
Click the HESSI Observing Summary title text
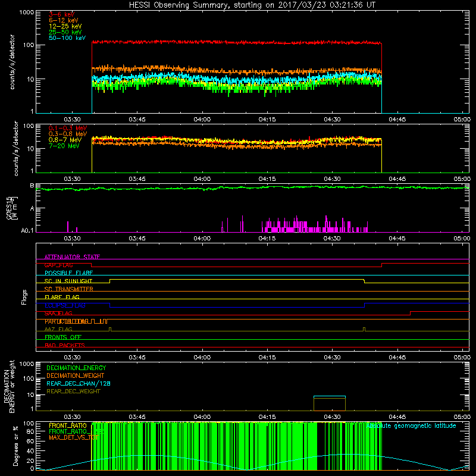252,5
